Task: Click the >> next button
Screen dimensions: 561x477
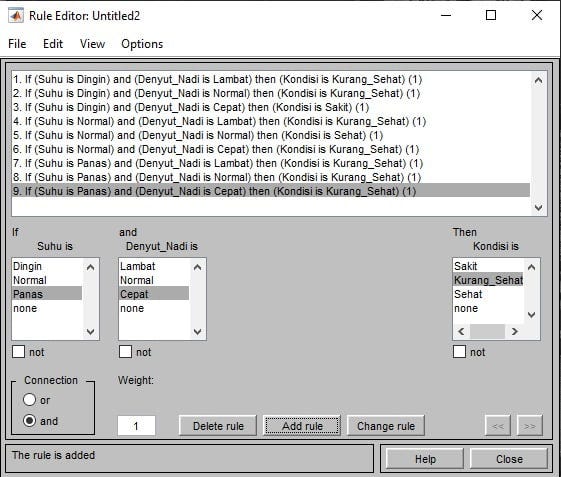Action: coord(530,425)
